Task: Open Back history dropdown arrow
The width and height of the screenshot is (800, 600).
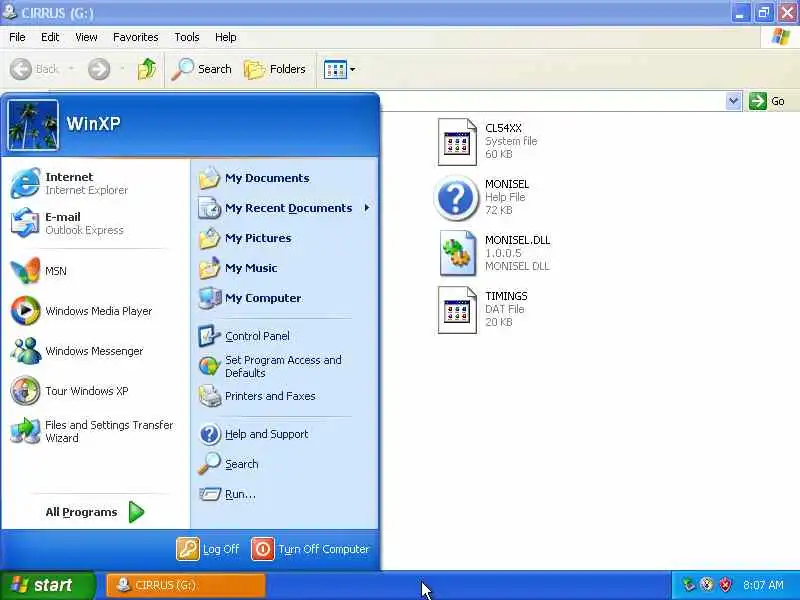Action: (x=71, y=69)
